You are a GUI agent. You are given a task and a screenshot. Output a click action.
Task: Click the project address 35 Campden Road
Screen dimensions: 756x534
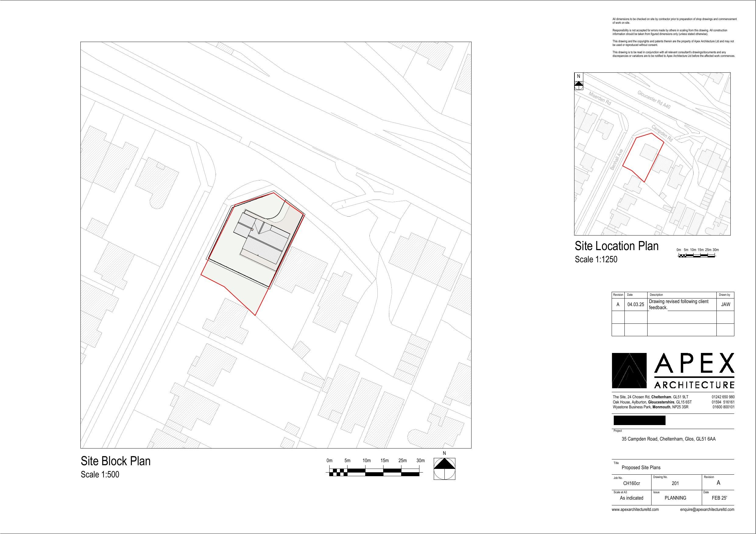click(x=668, y=439)
